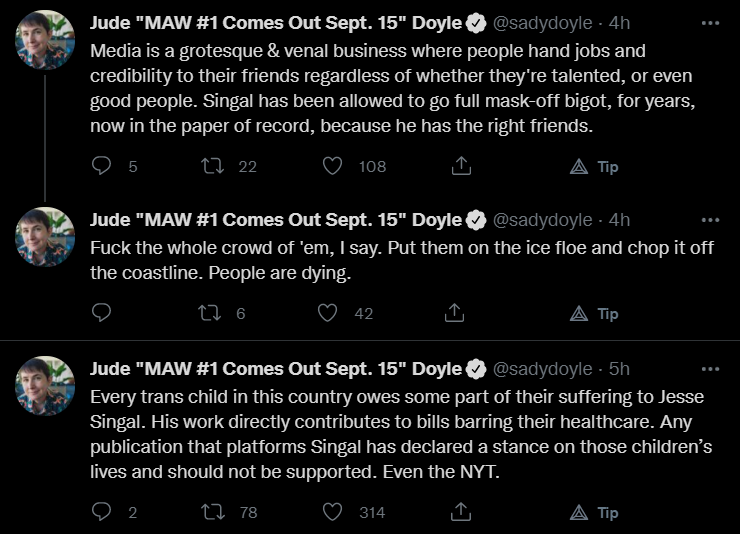The image size is (740, 534).
Task: Open the 5h timestamp on the last tweet
Action: 620,369
